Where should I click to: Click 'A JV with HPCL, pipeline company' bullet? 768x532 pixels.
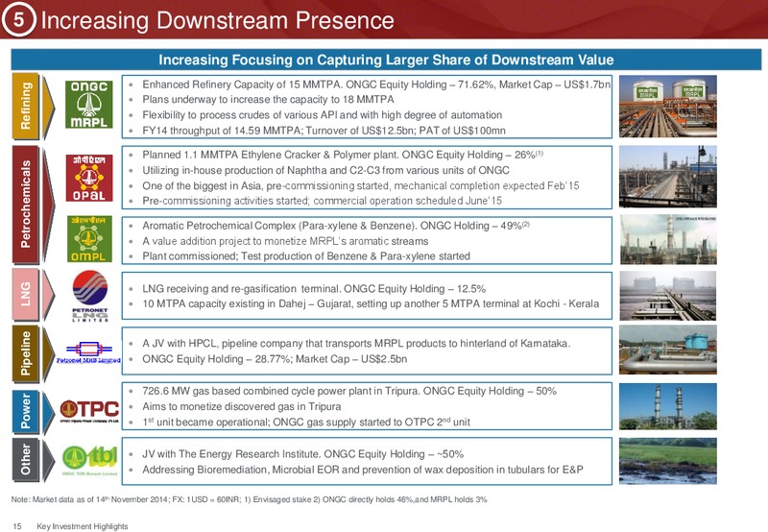point(356,344)
